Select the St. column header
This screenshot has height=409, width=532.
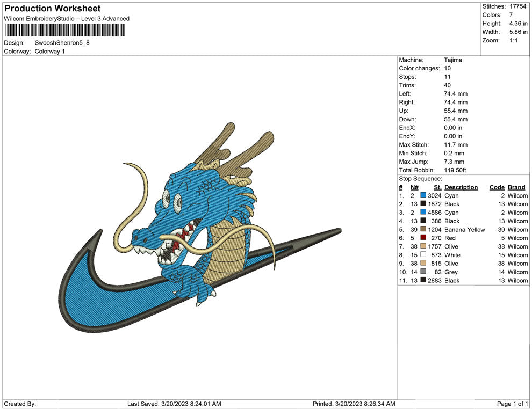437,187
